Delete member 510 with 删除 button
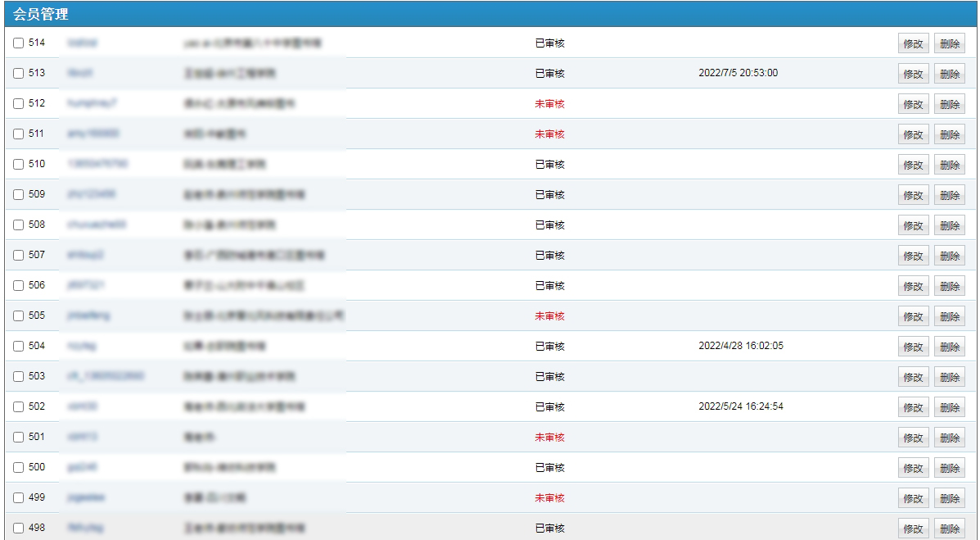This screenshot has height=540, width=980. 949,166
